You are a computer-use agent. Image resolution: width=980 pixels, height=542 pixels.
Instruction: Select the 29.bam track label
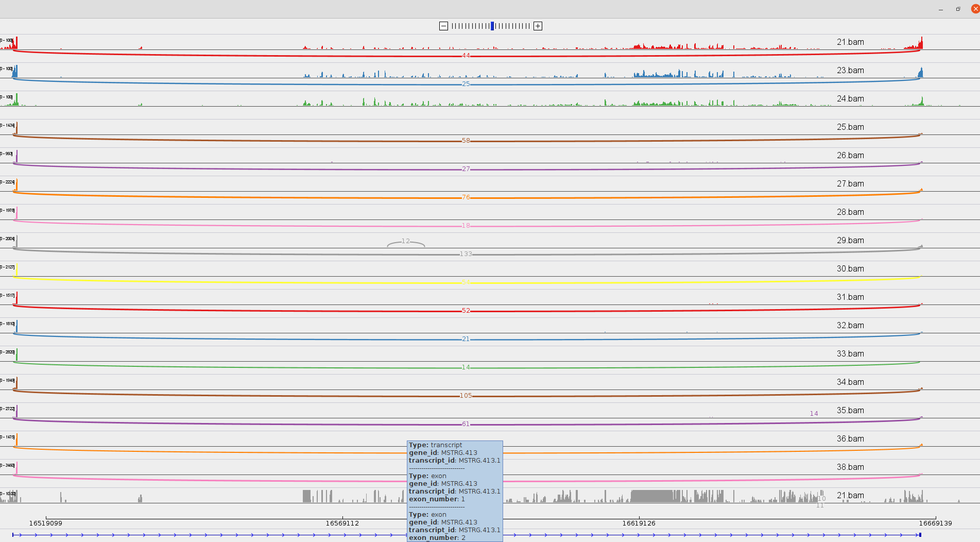click(x=851, y=240)
